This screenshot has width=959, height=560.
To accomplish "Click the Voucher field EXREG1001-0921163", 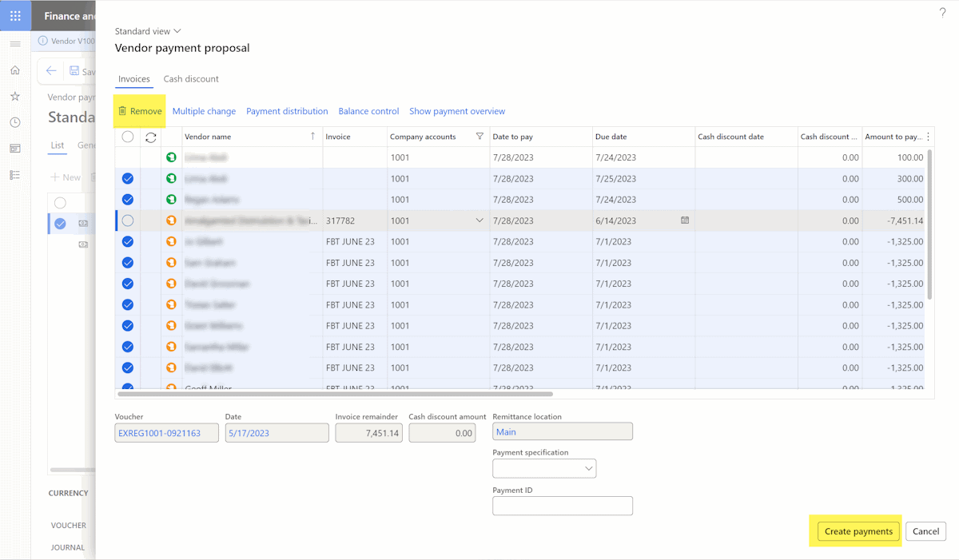I will pyautogui.click(x=166, y=432).
